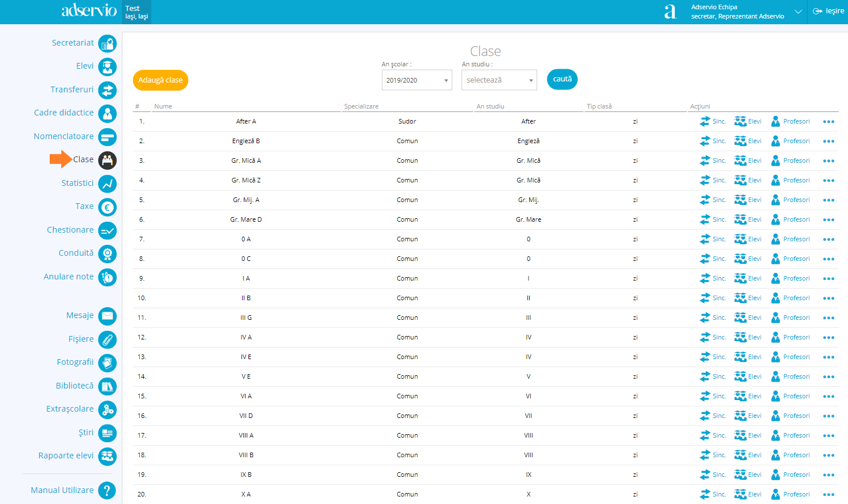This screenshot has width=848, height=504.
Task: Click the 'Gr. Mare D' class name
Action: pos(246,219)
